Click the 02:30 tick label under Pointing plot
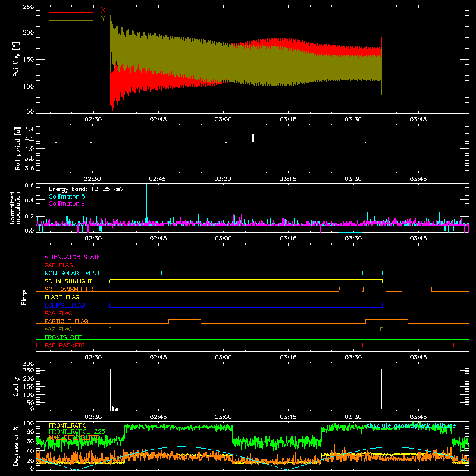 click(93, 120)
